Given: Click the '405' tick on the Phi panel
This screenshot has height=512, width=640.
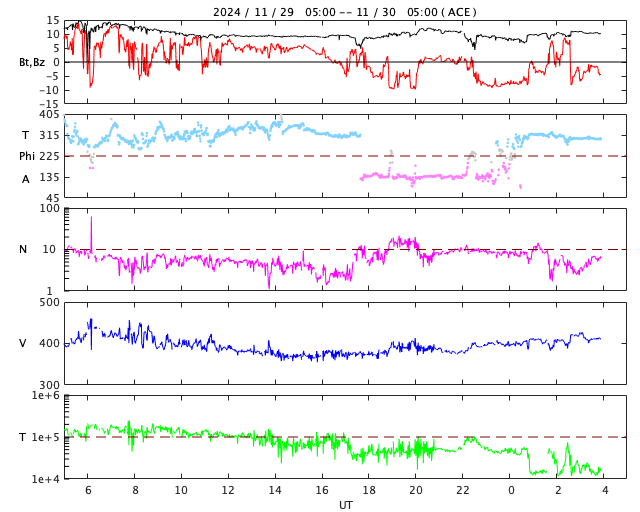Looking at the screenshot, I should click(x=49, y=114).
